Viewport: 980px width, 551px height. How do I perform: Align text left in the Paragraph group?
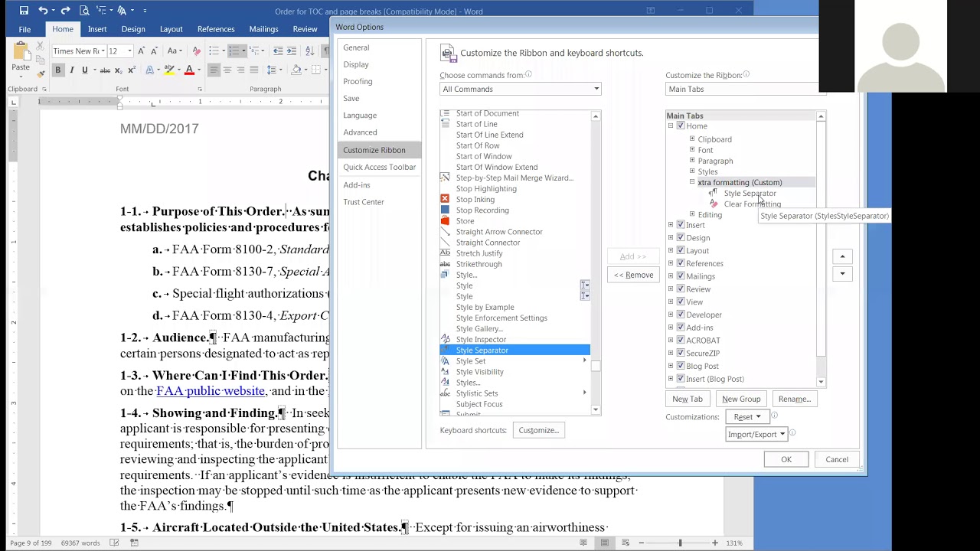(214, 70)
